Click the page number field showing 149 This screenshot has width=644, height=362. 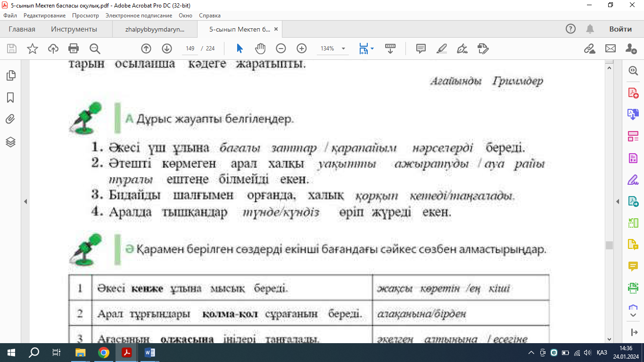pyautogui.click(x=190, y=49)
